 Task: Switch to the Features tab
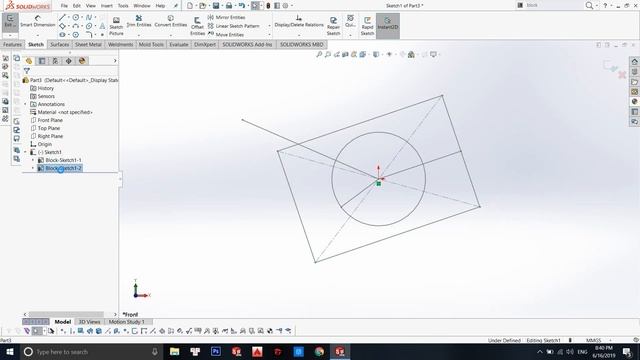coord(12,44)
